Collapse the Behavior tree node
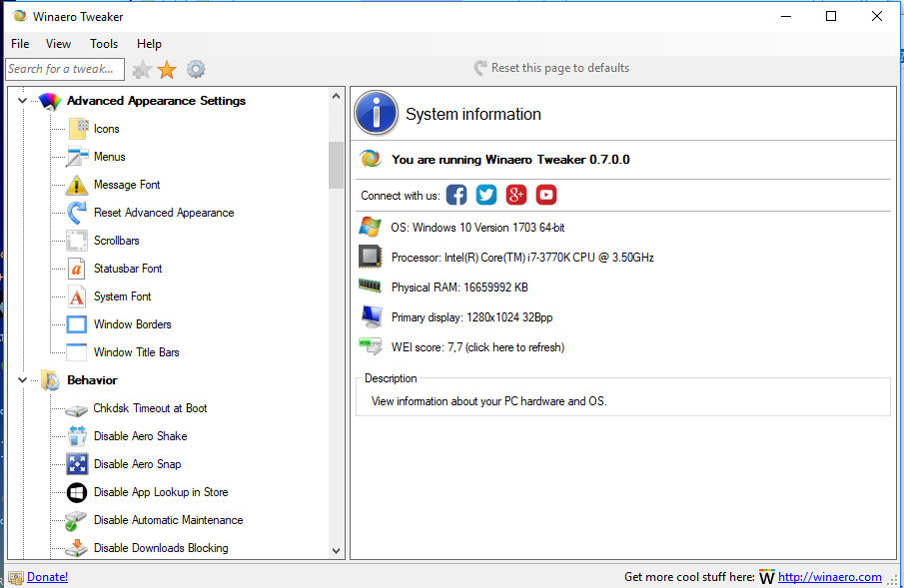The height and width of the screenshot is (588, 904). pos(23,380)
